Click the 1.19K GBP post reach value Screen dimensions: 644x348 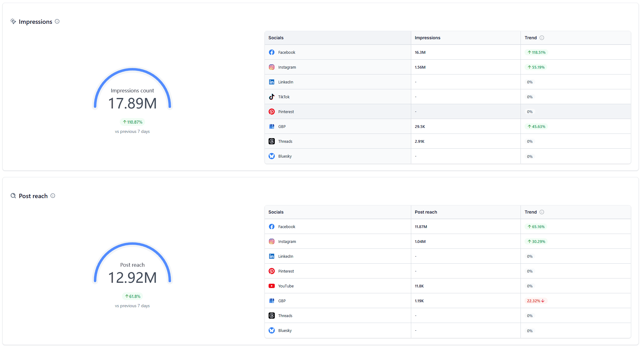coord(419,301)
